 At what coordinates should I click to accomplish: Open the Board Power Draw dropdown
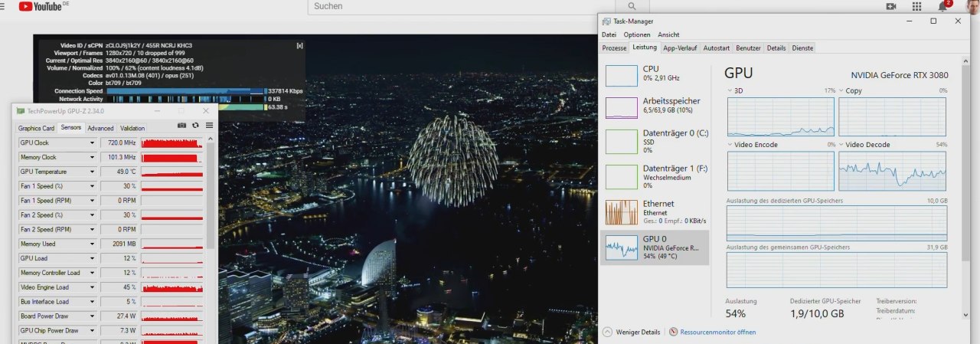coord(92,316)
